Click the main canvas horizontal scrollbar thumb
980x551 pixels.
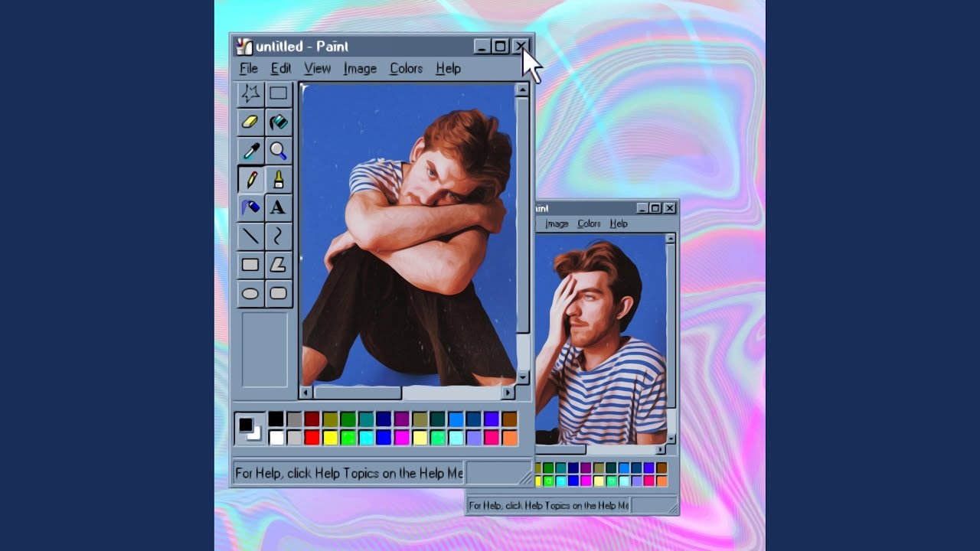tap(357, 393)
